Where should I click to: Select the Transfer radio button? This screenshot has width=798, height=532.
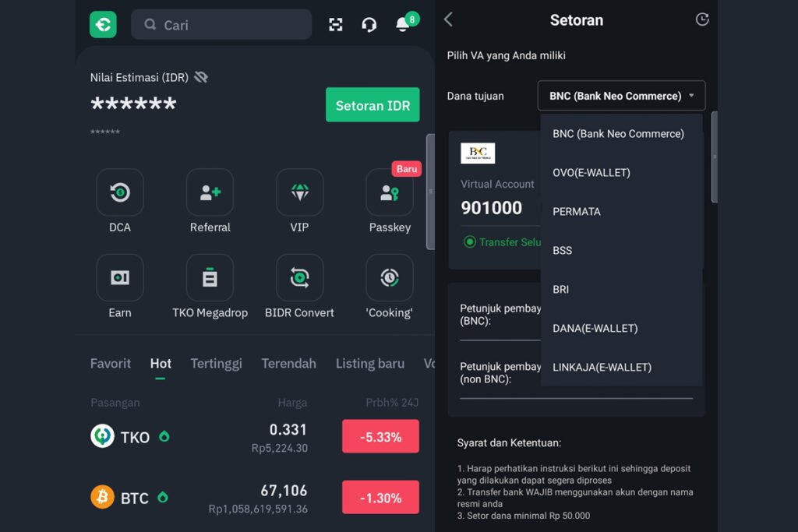point(470,242)
